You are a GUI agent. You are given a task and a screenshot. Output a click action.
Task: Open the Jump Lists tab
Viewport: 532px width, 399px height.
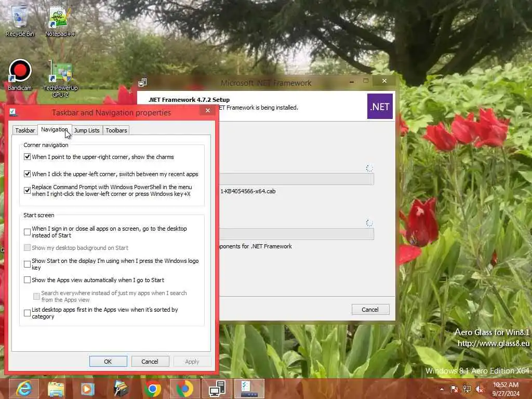(87, 130)
